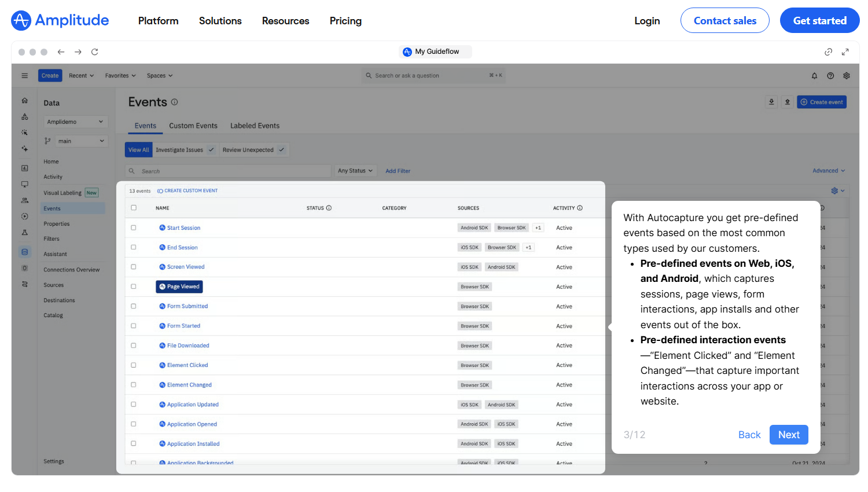The width and height of the screenshot is (868, 492).
Task: Reload the guideflow demo
Action: tap(95, 52)
